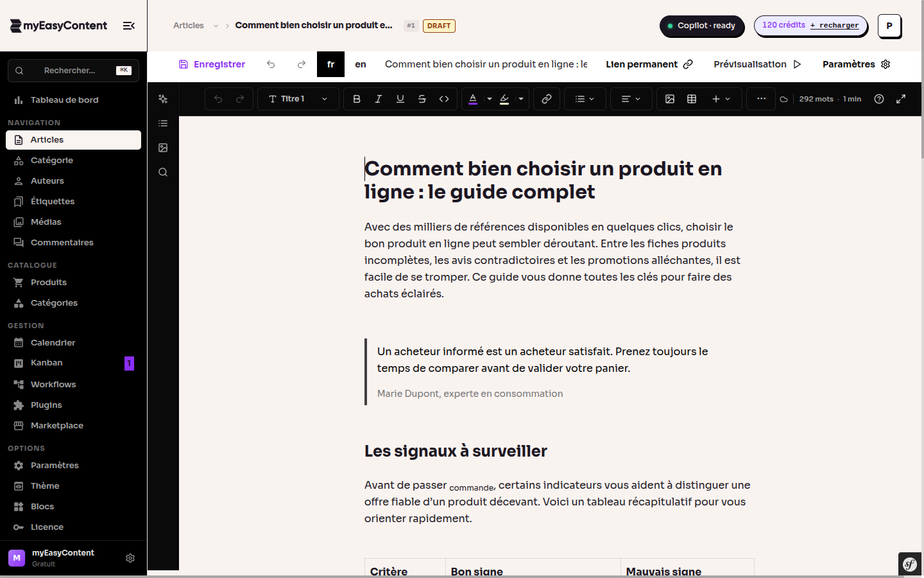Click the Symfony debug toolbar icon
This screenshot has height=578, width=924.
[x=910, y=565]
